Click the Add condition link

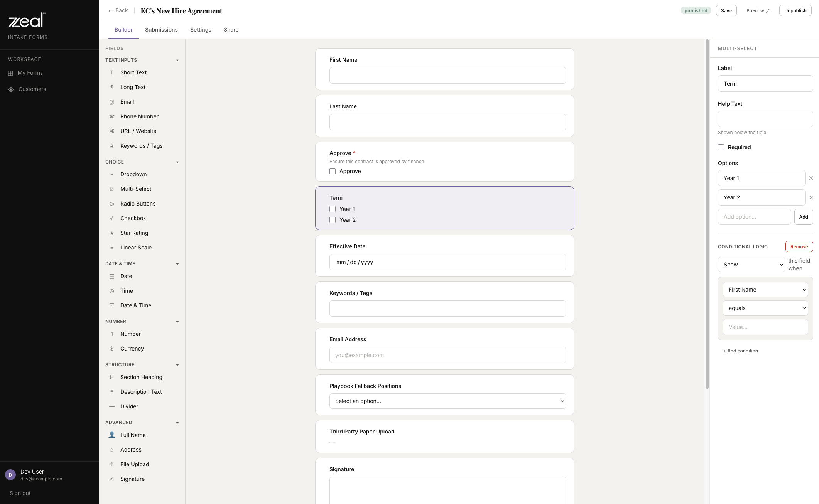(740, 351)
